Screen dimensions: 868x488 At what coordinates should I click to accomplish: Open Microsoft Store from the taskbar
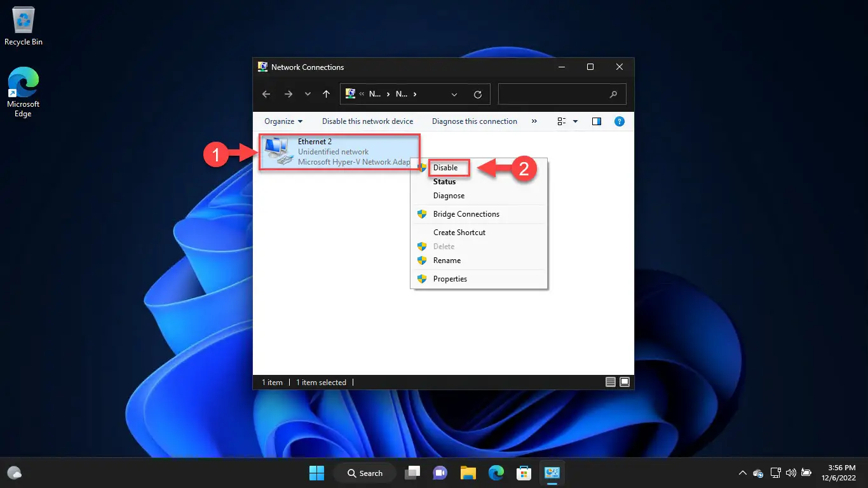(x=524, y=473)
